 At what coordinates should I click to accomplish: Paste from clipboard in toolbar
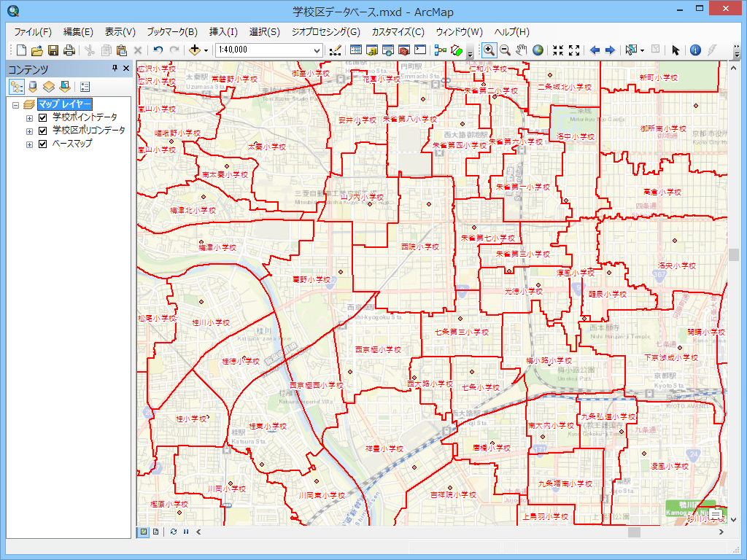[122, 50]
